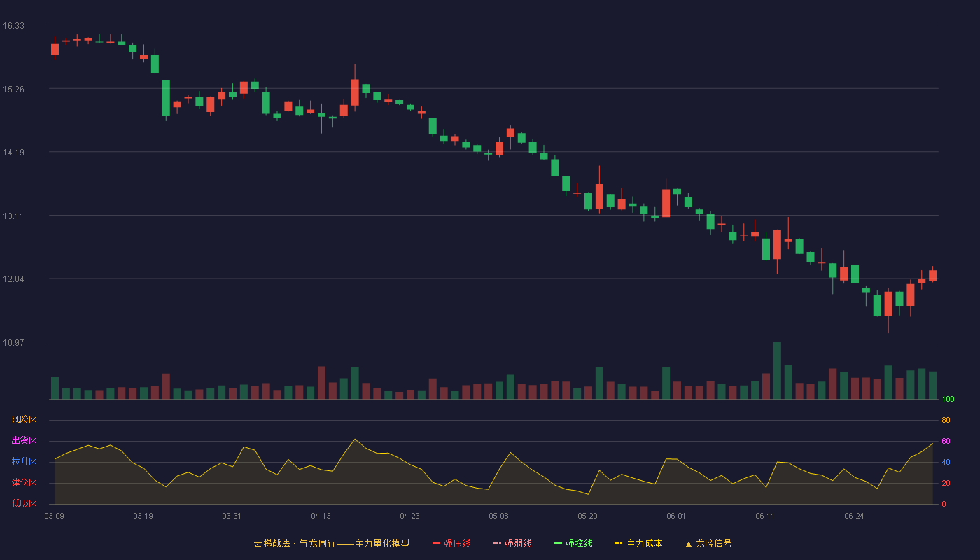Screen dimensions: 980x560
Task: Click the 03-09 date label
Action: (55, 516)
